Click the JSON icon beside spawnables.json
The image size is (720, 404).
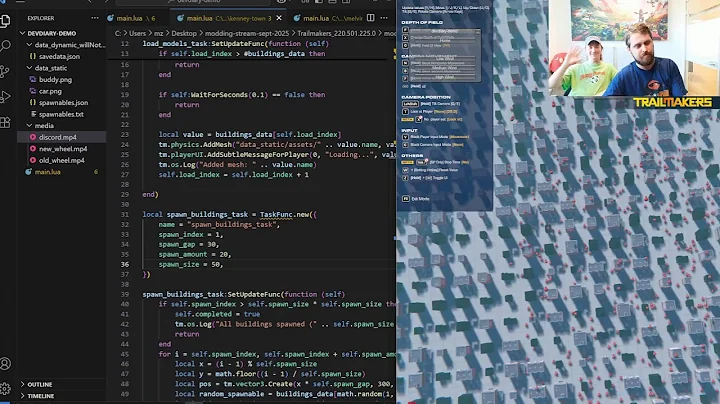pos(33,102)
